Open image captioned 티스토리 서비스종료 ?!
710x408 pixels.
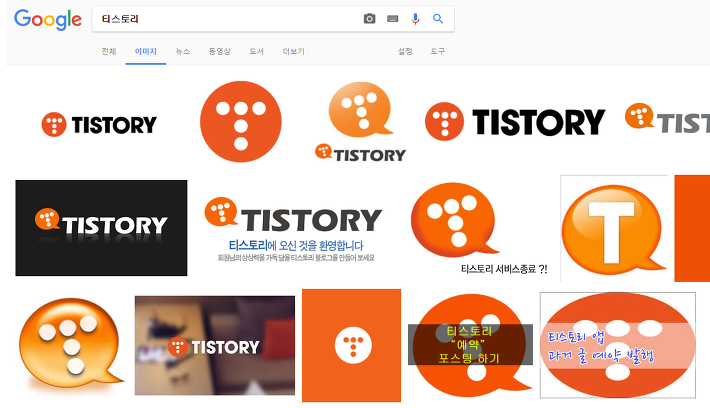click(x=479, y=228)
